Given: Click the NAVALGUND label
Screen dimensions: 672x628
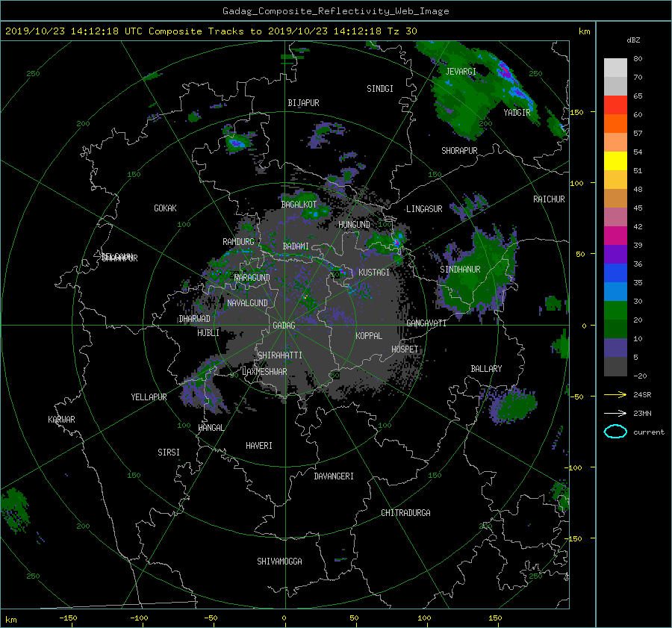Looking at the screenshot, I should [247, 303].
